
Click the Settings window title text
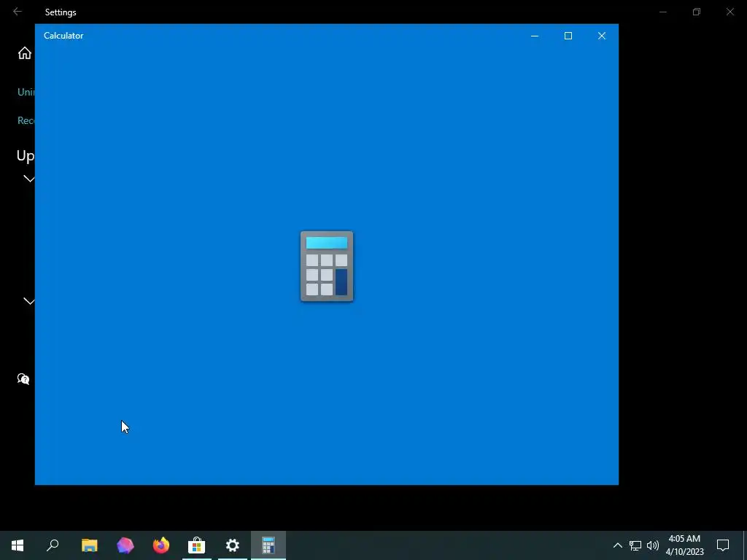pos(61,12)
